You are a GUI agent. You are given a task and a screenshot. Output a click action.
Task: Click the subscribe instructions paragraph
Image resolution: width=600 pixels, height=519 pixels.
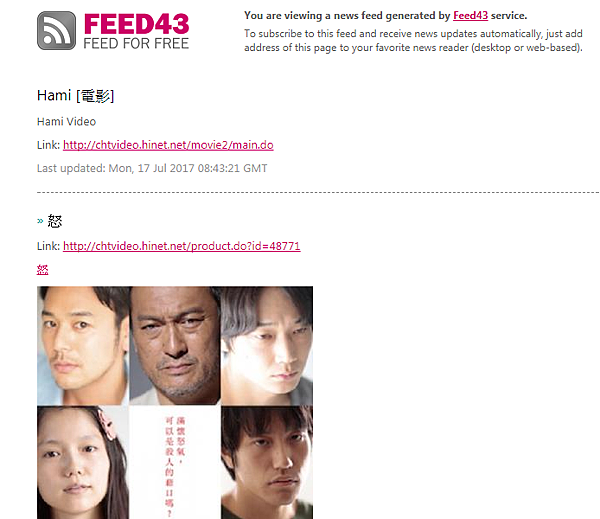click(413, 41)
